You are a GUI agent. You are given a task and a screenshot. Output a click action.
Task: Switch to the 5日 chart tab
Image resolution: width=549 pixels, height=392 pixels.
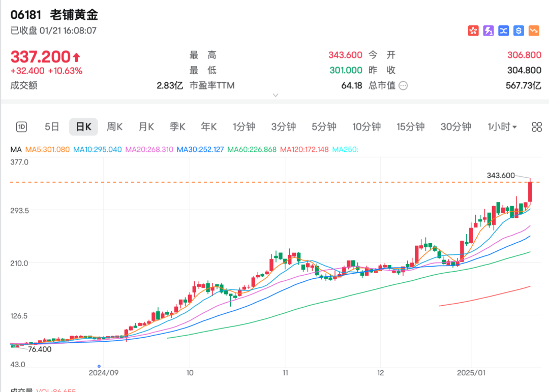click(x=52, y=127)
